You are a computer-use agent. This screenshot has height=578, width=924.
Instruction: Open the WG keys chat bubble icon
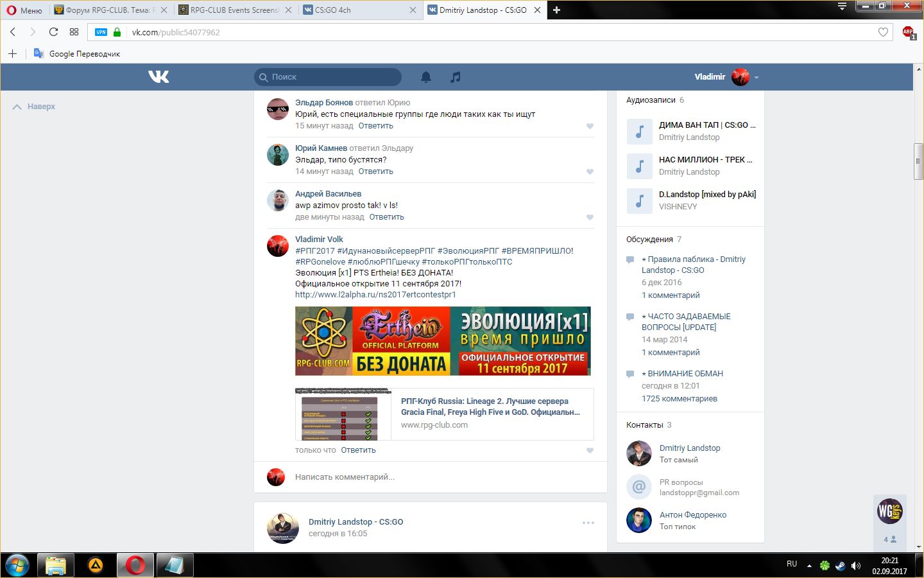point(890,511)
